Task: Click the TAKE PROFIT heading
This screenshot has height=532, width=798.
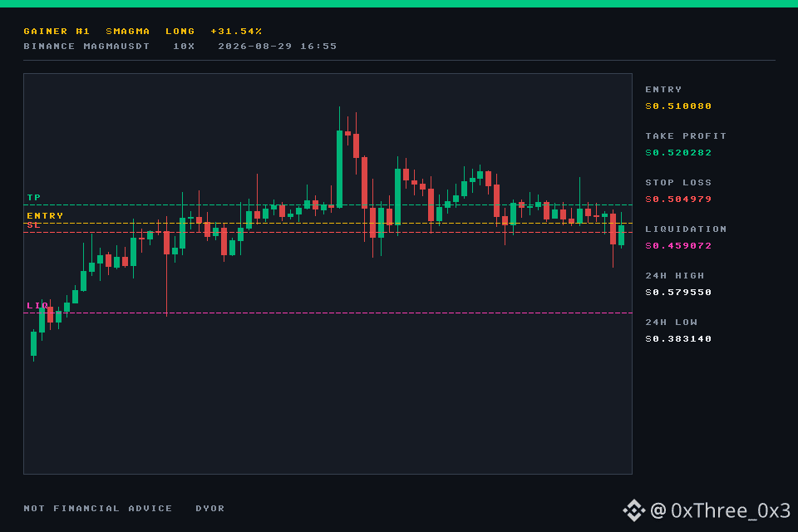Action: coord(686,136)
